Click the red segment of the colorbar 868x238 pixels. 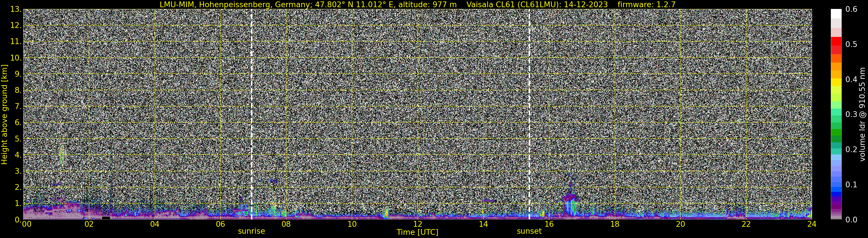(x=836, y=41)
